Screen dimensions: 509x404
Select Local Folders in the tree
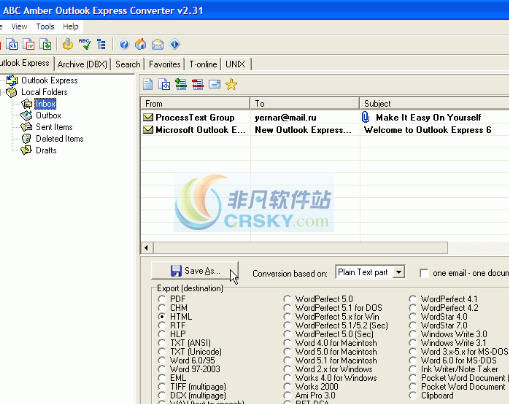pos(44,92)
